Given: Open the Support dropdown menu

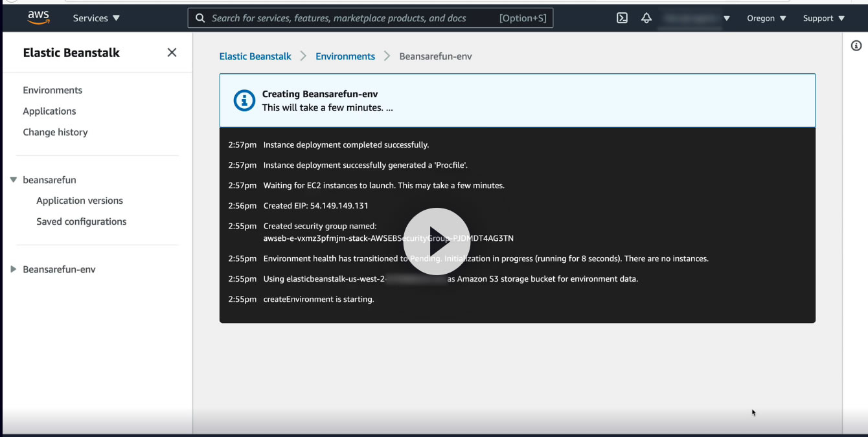Looking at the screenshot, I should tap(823, 18).
